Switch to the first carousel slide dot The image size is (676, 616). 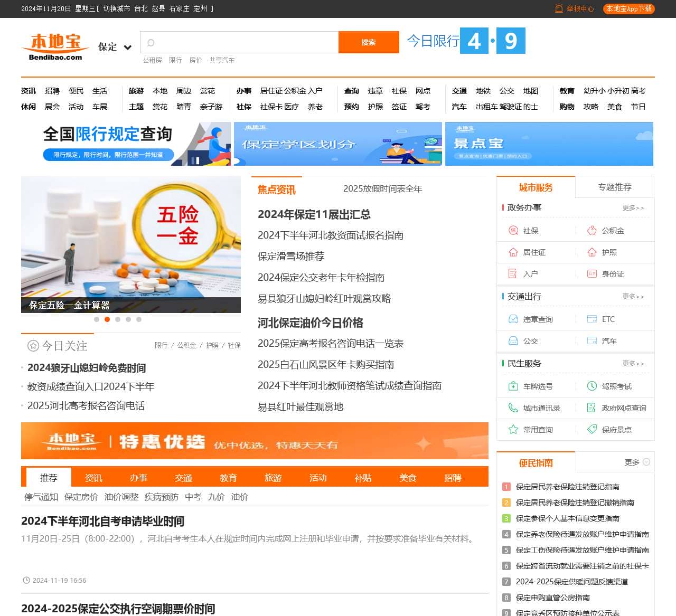97,319
